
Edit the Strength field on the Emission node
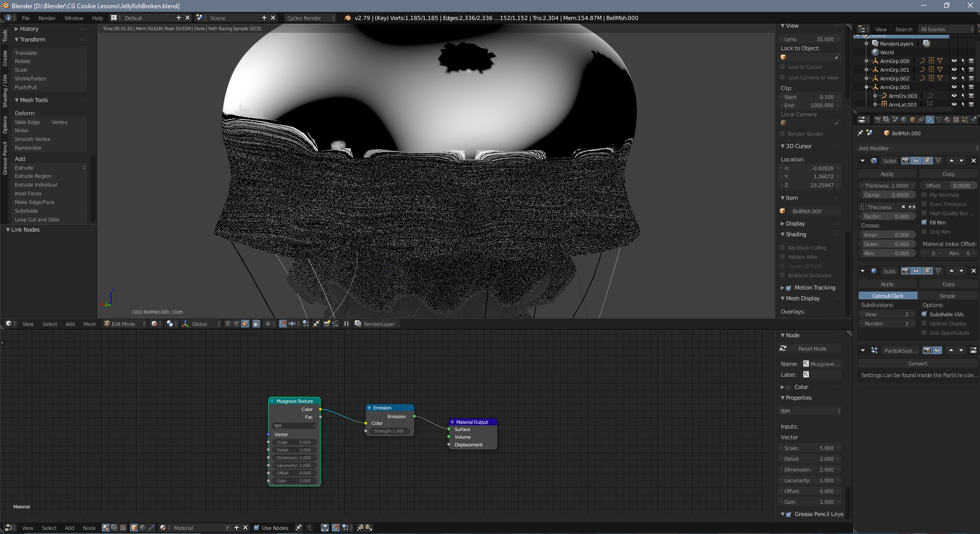tap(389, 431)
